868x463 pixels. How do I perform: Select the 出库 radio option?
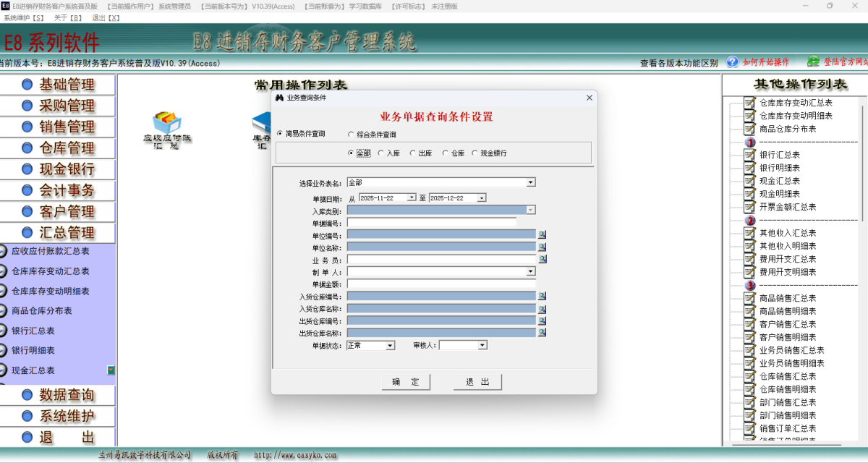pyautogui.click(x=413, y=153)
